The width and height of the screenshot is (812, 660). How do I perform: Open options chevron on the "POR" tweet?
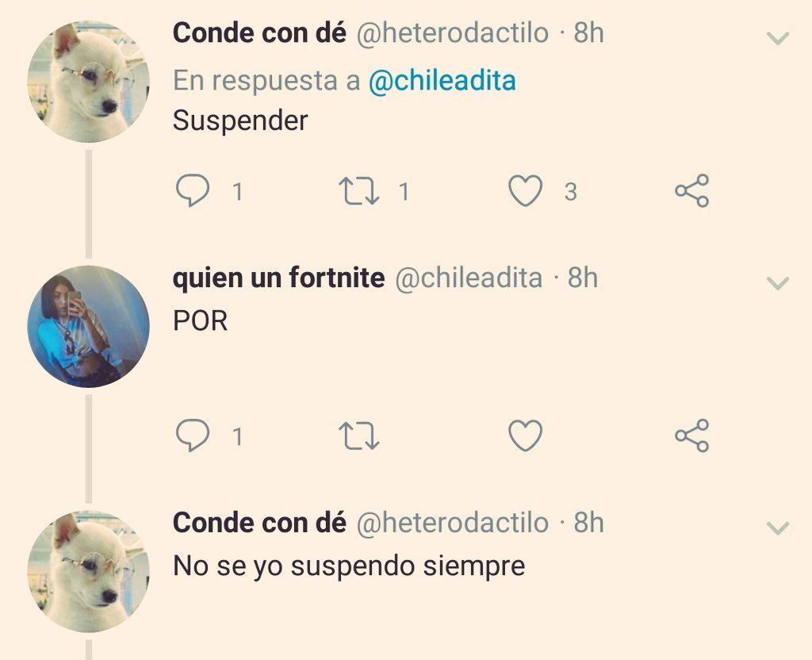[x=778, y=283]
